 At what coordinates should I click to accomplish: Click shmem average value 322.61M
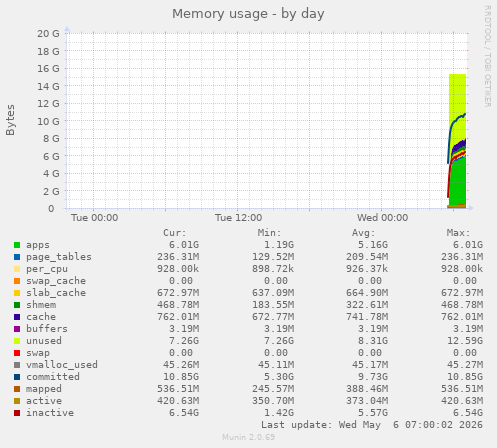367,305
